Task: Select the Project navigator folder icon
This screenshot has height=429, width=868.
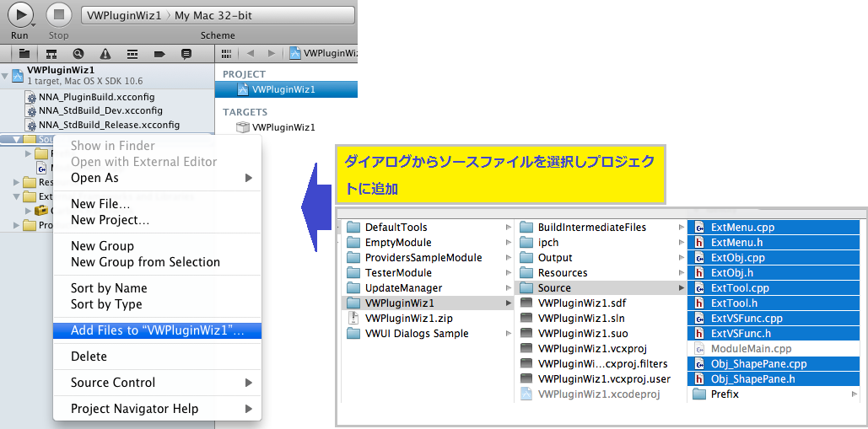Action: 24,54
